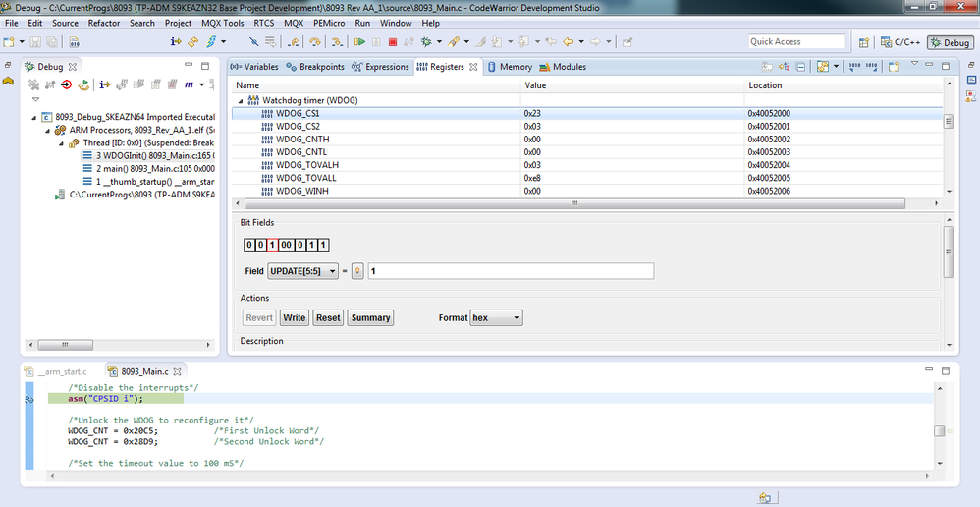Screen dimensions: 980x507
Task: Select the '2 main()' stack frame
Action: 148,169
